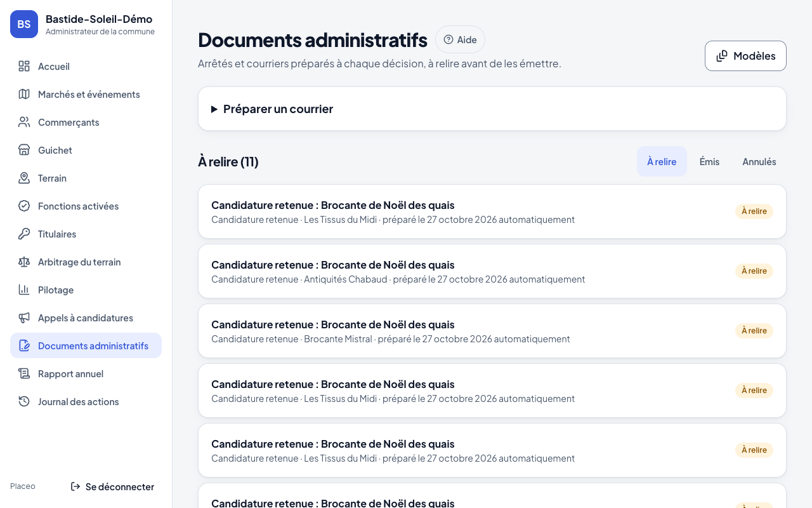Expand the Préparer un courrier section

[x=492, y=109]
